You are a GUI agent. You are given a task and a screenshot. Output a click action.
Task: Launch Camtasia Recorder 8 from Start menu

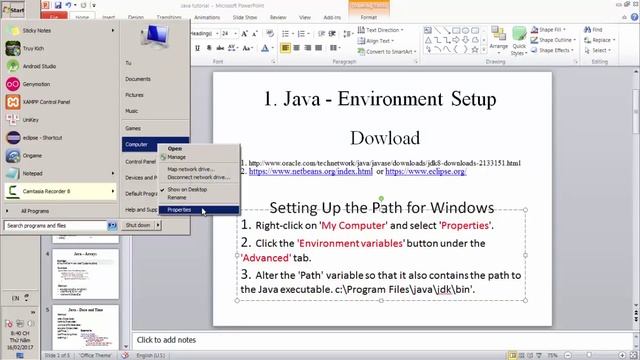pyautogui.click(x=60, y=191)
